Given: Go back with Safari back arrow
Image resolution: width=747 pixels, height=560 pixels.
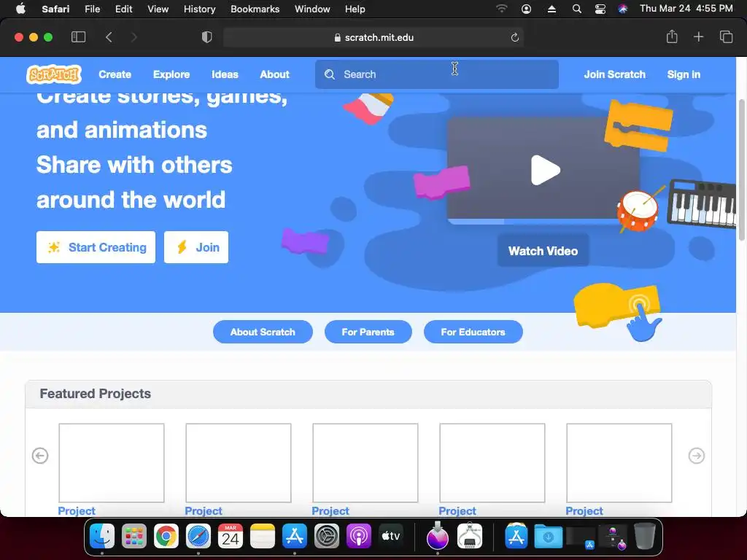Looking at the screenshot, I should click(109, 37).
